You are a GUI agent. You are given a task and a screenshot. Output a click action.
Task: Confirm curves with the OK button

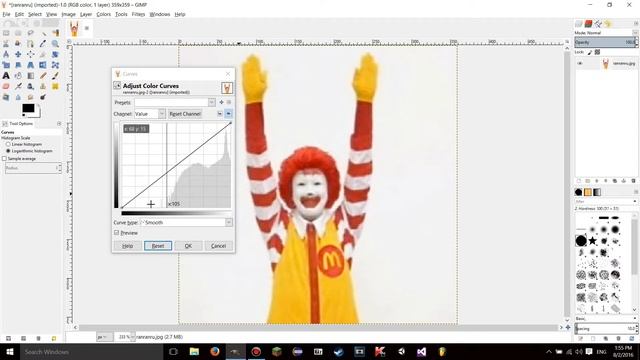pos(188,246)
